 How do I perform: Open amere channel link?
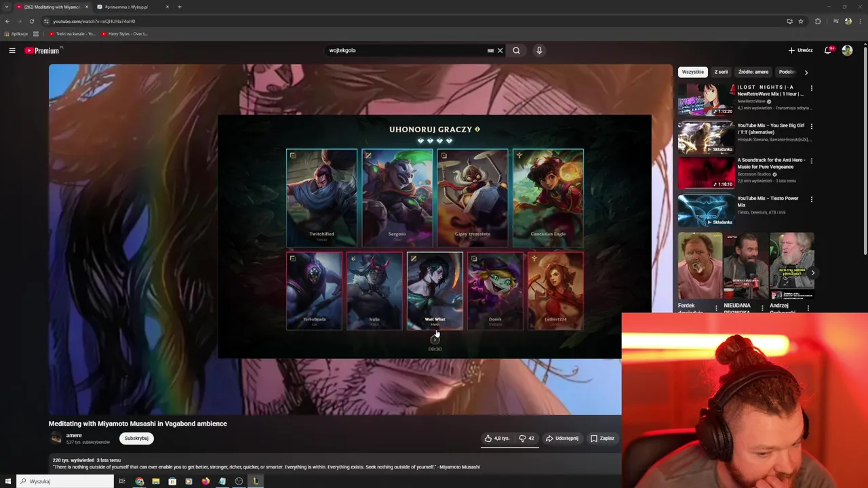[74, 435]
